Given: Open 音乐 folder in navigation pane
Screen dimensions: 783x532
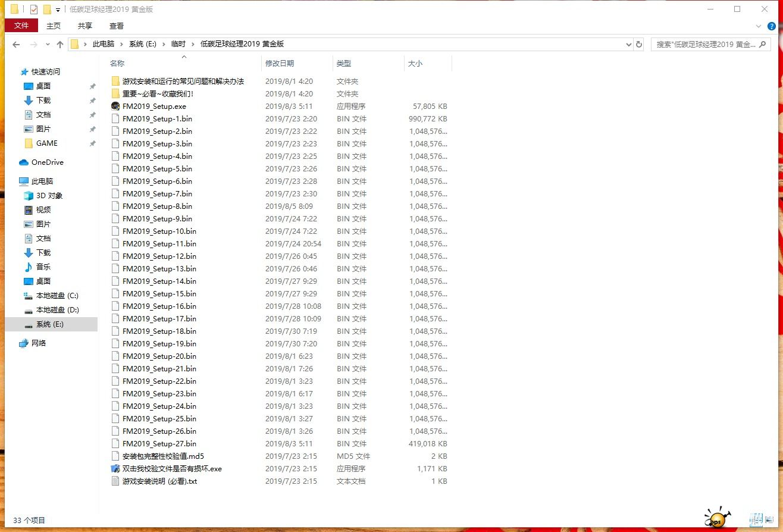Looking at the screenshot, I should coord(43,267).
